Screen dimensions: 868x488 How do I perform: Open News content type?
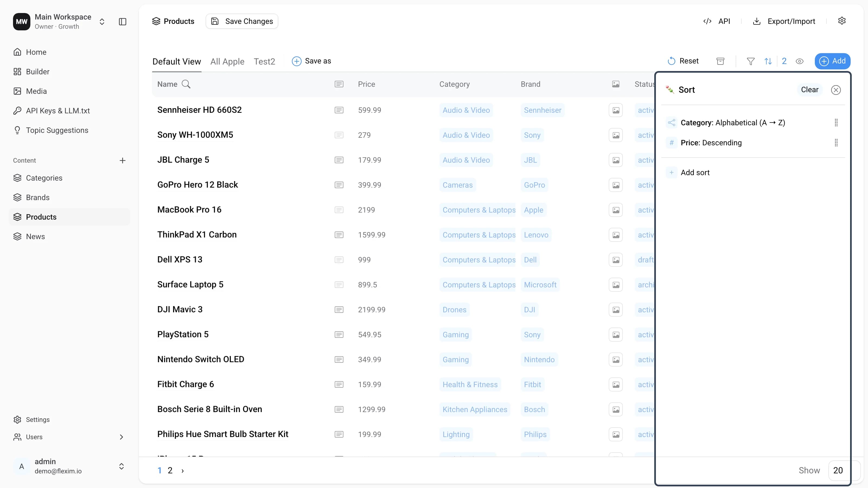[69, 236]
